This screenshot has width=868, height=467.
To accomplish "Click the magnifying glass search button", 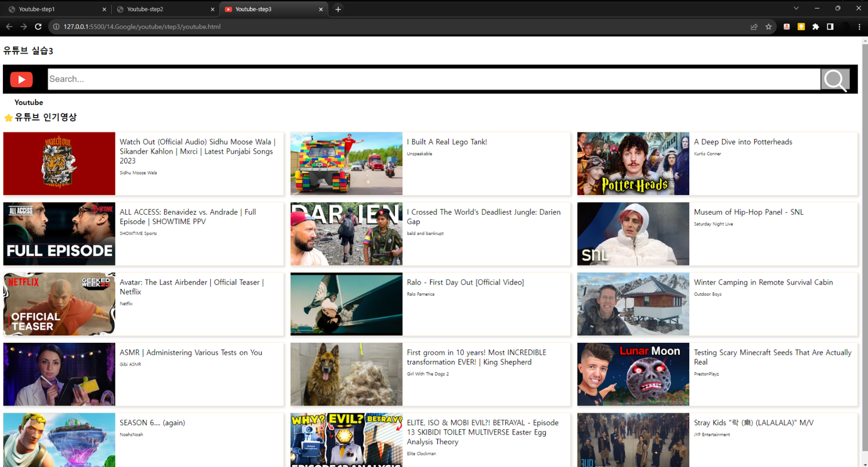I will [835, 79].
